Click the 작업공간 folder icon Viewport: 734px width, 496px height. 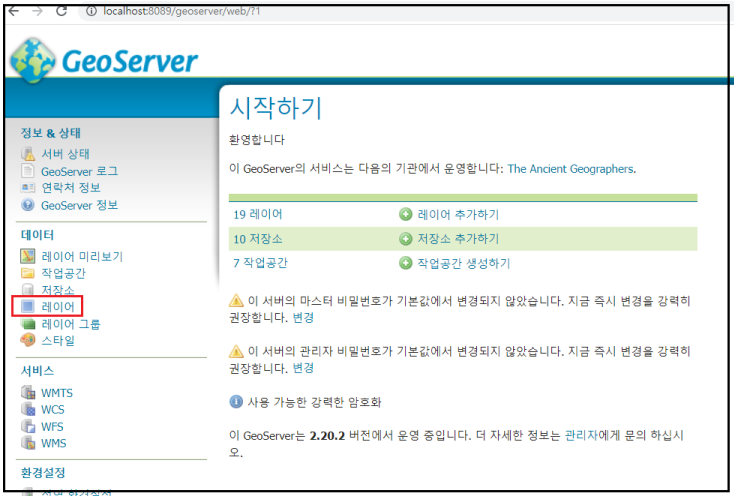(28, 273)
